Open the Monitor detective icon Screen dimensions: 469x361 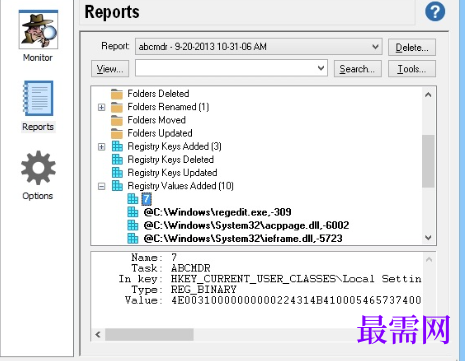coord(38,30)
